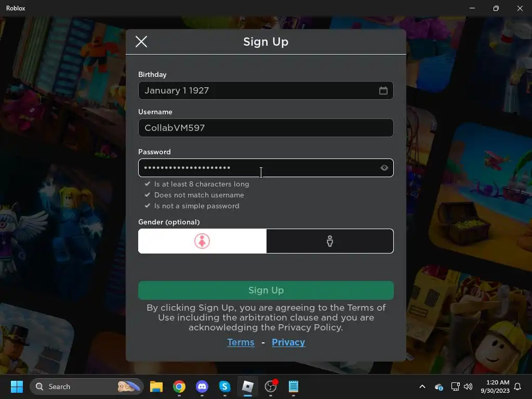
Task: Open the clock showing 1:20 AM
Action: [495, 387]
